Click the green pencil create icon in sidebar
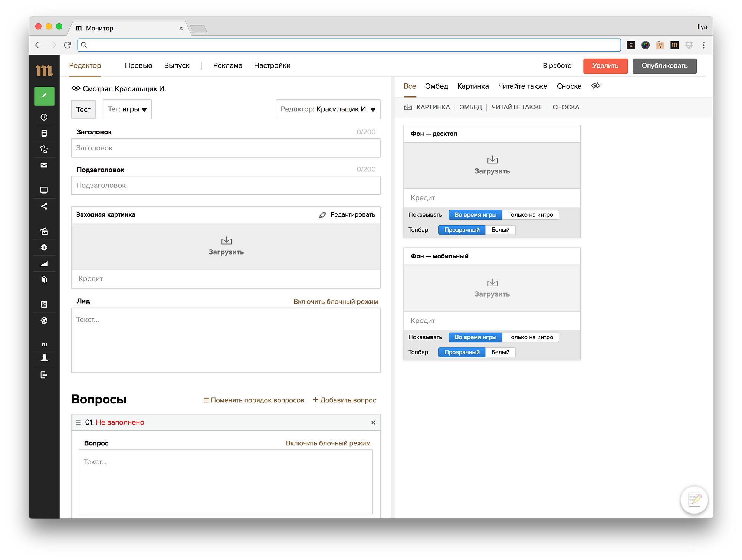The height and width of the screenshot is (560, 742). tap(44, 96)
